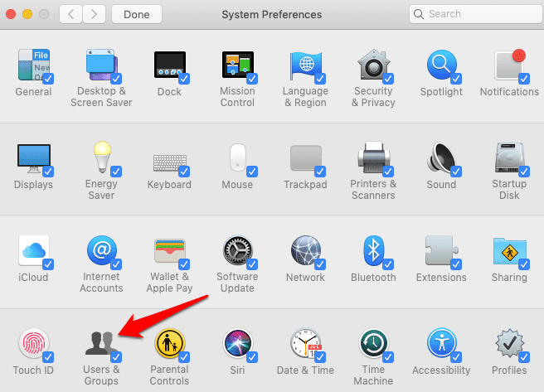The image size is (544, 392).
Task: Toggle the Keyboard checkbox
Action: click(x=184, y=172)
